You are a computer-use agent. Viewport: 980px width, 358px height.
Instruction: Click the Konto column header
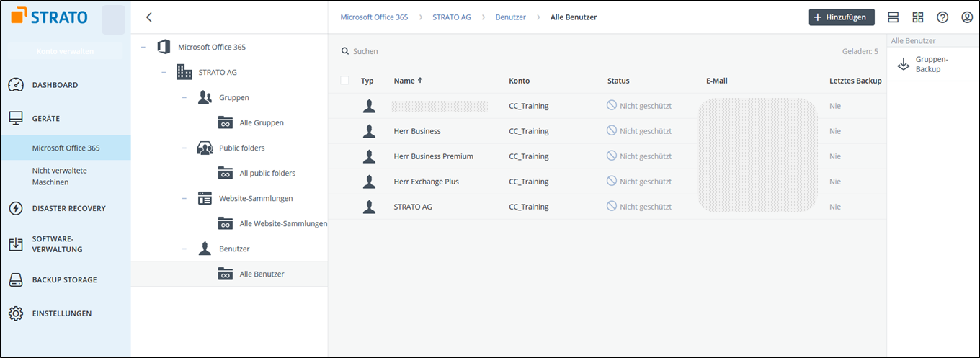pos(519,81)
